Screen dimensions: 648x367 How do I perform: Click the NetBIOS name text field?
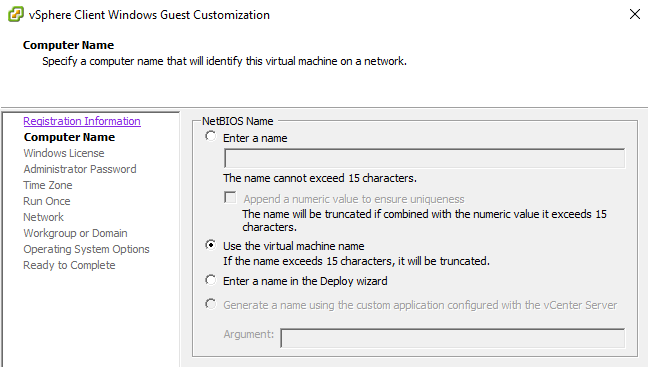(x=424, y=158)
